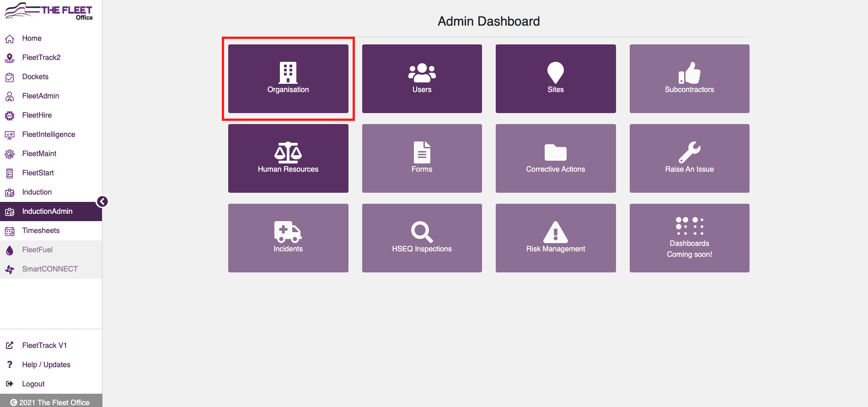Click the Risk Management label

[556, 249]
